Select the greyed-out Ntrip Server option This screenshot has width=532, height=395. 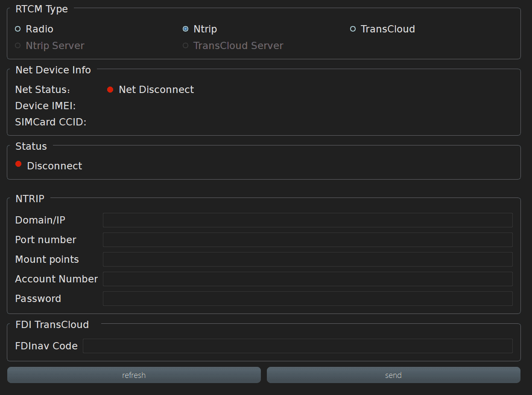tap(18, 46)
